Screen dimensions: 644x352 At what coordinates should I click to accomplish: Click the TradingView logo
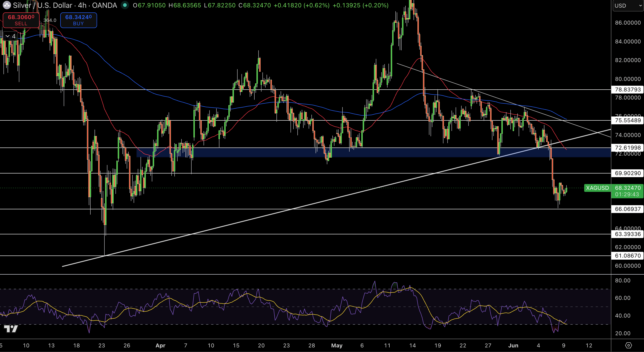11,329
